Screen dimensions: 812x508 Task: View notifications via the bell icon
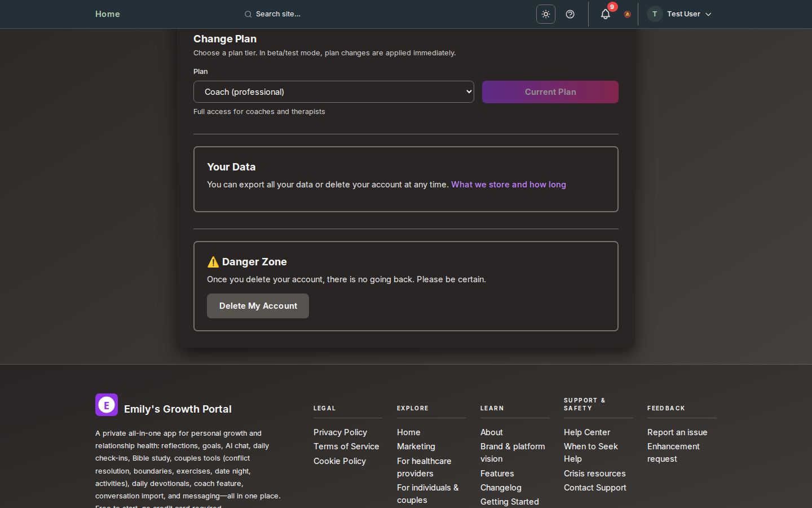(x=605, y=14)
